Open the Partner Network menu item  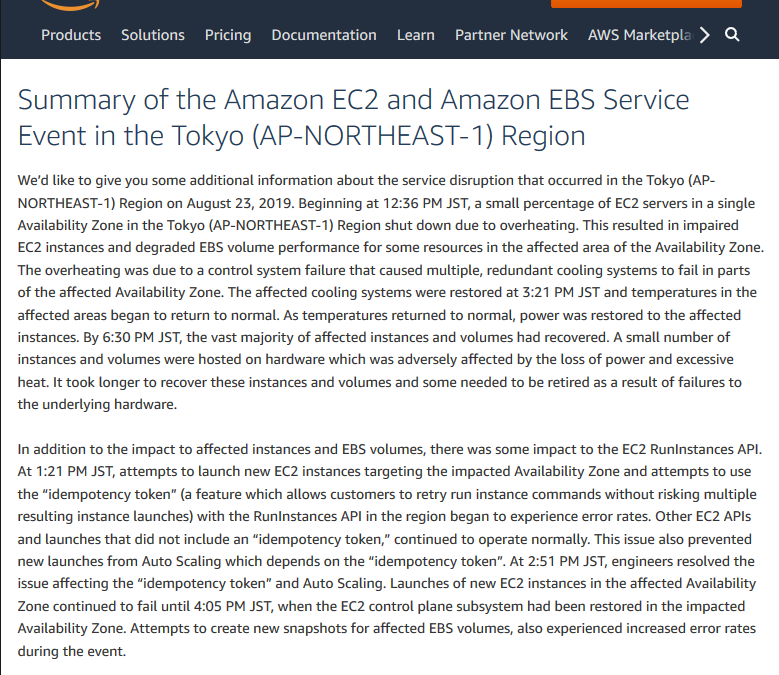511,35
